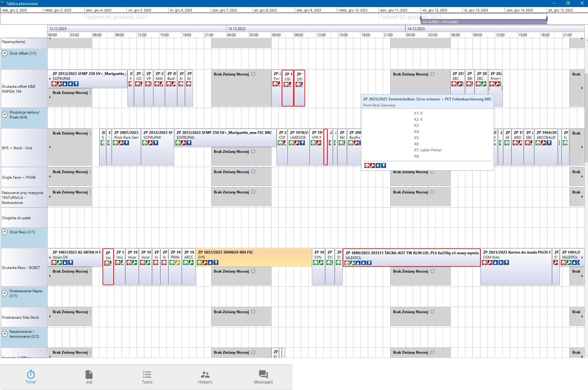The height and width of the screenshot is (390, 588).
Task: Click the droplet icon on ZP 1857/2023 SYN card
Action: click(x=211, y=263)
